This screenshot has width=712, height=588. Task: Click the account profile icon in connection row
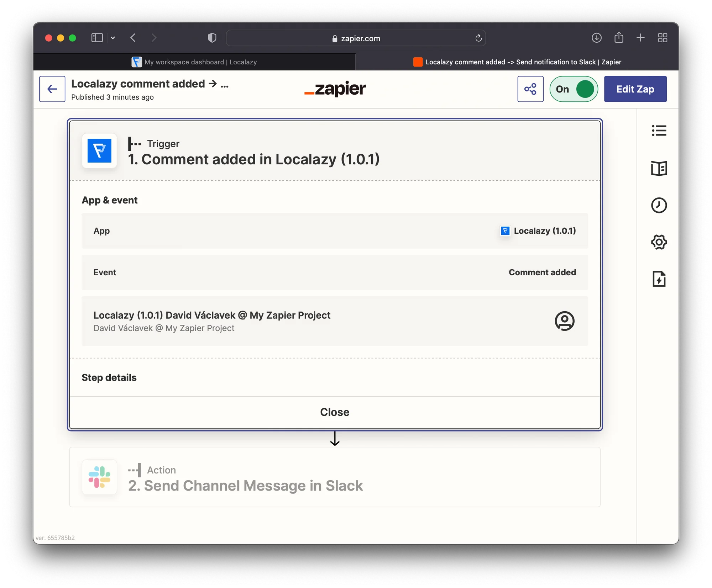564,321
